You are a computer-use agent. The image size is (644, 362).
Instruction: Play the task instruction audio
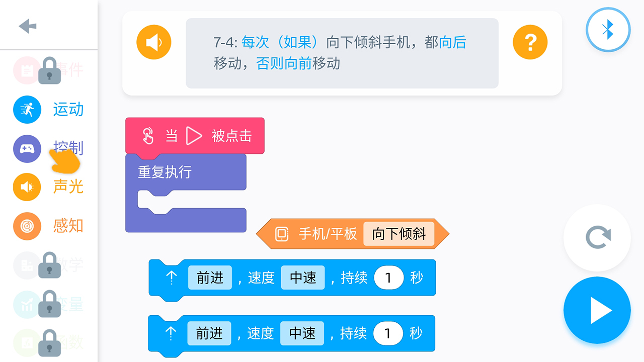tap(154, 42)
